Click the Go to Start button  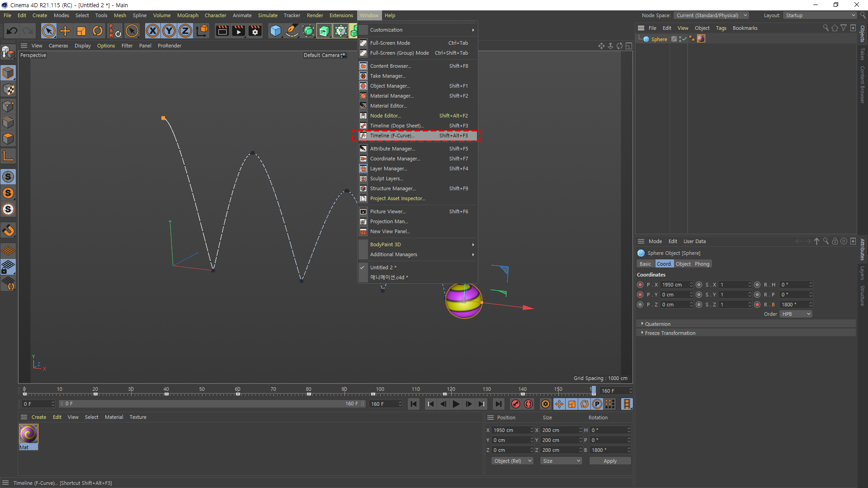[414, 404]
